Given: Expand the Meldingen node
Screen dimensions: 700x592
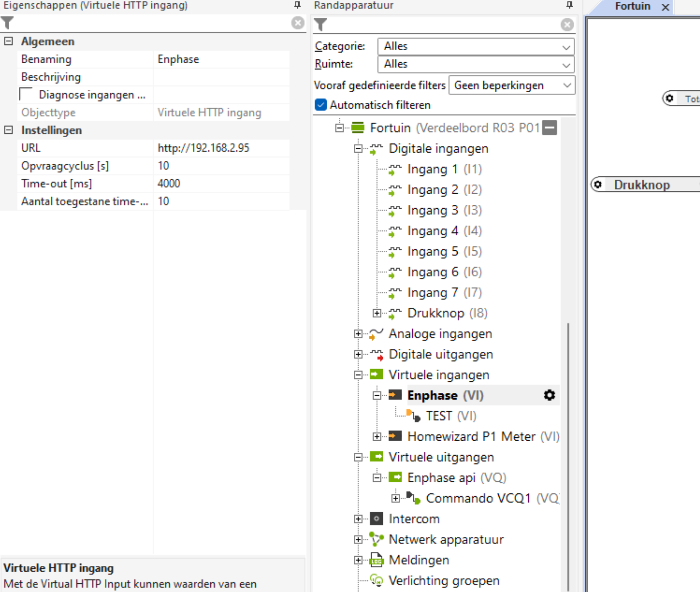Looking at the screenshot, I should tap(358, 560).
